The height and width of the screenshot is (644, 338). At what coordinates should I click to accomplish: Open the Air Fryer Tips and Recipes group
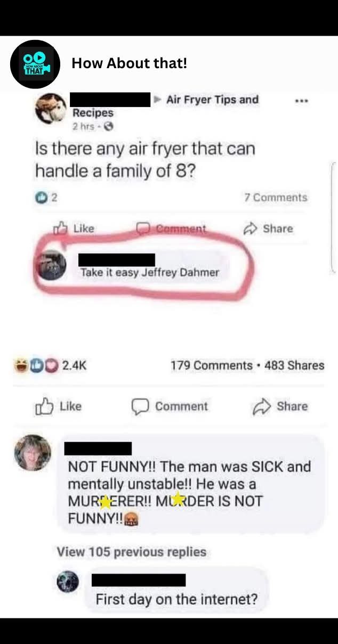coord(212,100)
